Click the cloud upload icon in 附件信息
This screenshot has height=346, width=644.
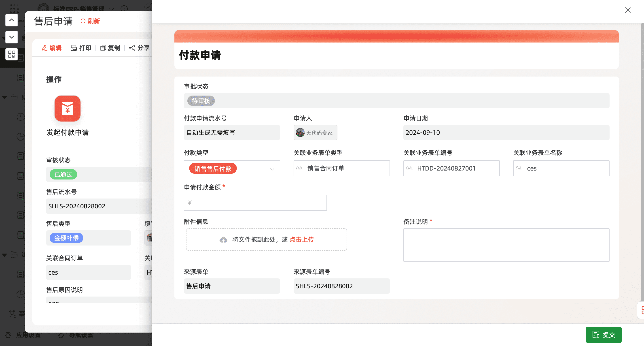[223, 240]
